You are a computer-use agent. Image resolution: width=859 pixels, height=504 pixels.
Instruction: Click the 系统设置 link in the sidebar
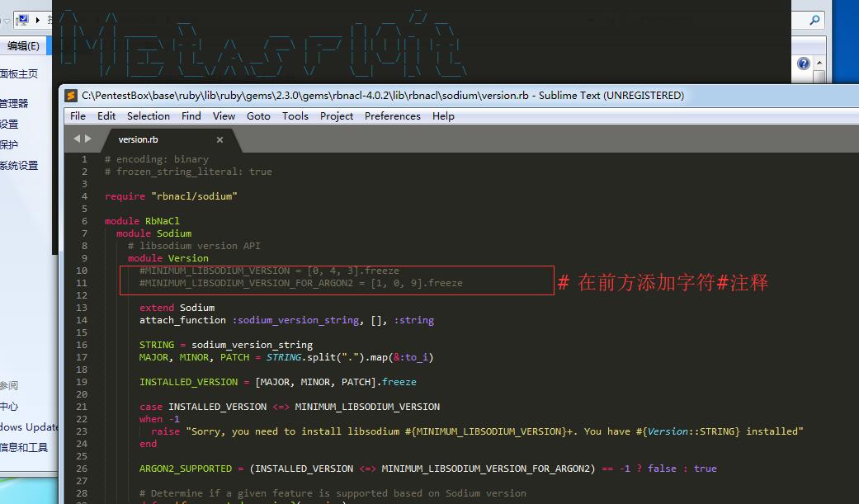(x=19, y=165)
